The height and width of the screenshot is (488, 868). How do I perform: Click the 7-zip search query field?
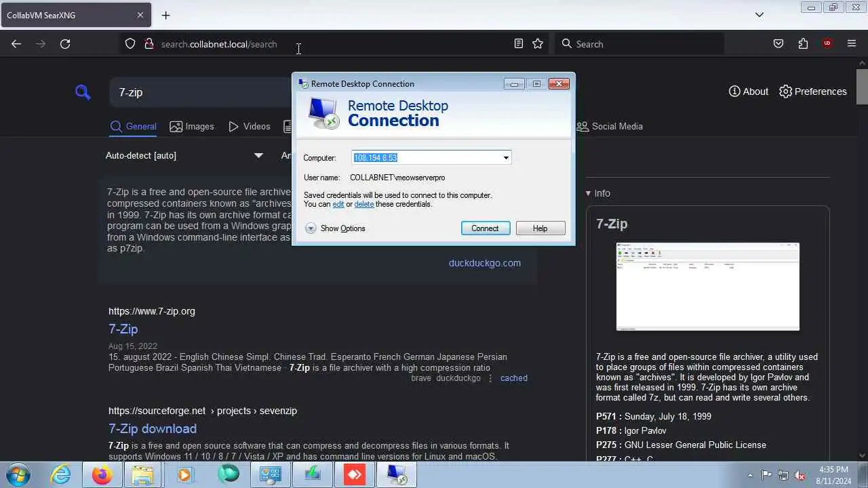(x=201, y=92)
